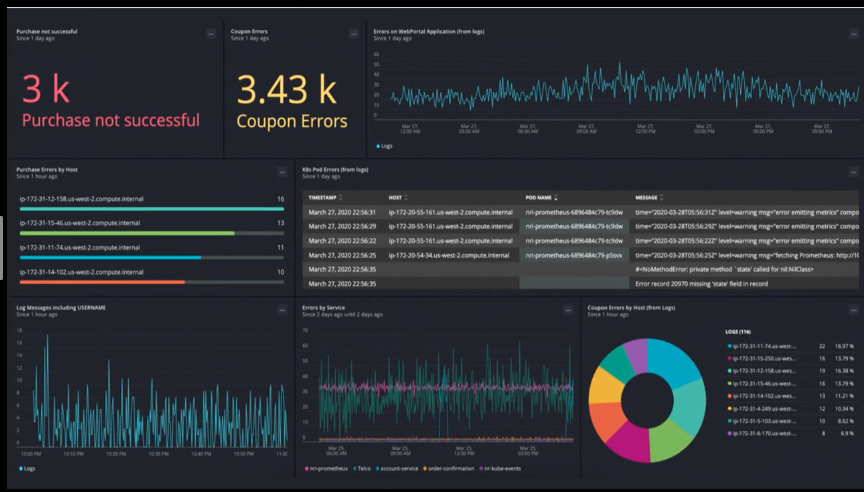The width and height of the screenshot is (864, 492).
Task: Open options menu for Purchase not successful widget
Action: point(211,34)
